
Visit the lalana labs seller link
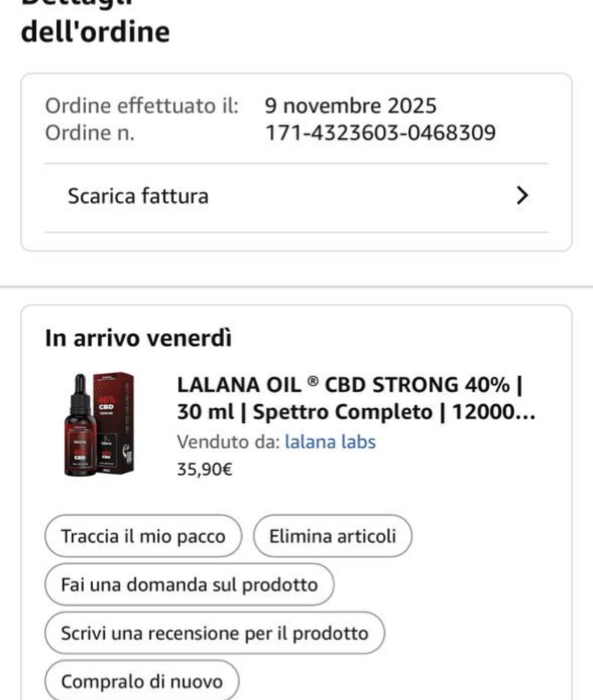(x=330, y=442)
